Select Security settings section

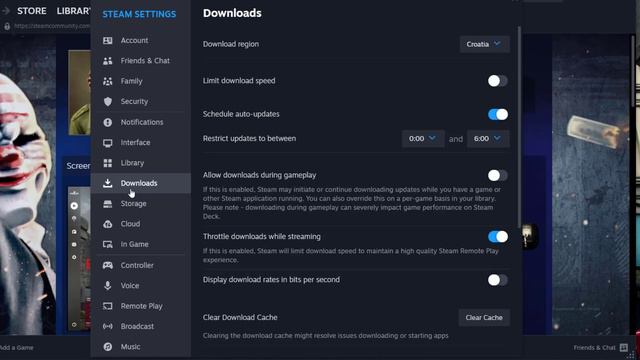(141, 102)
